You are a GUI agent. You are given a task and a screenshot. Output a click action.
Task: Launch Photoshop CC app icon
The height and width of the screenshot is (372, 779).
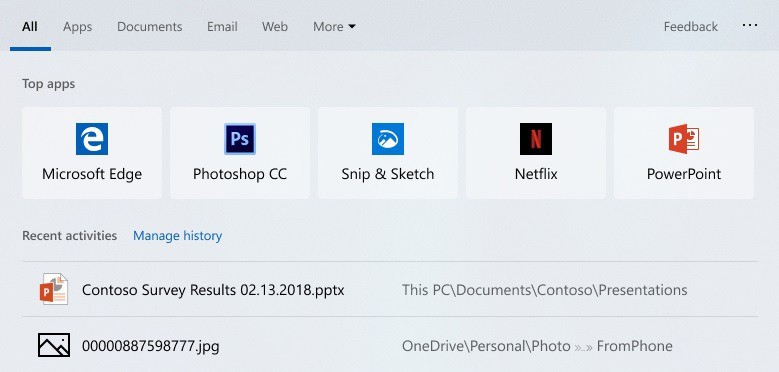[240, 139]
